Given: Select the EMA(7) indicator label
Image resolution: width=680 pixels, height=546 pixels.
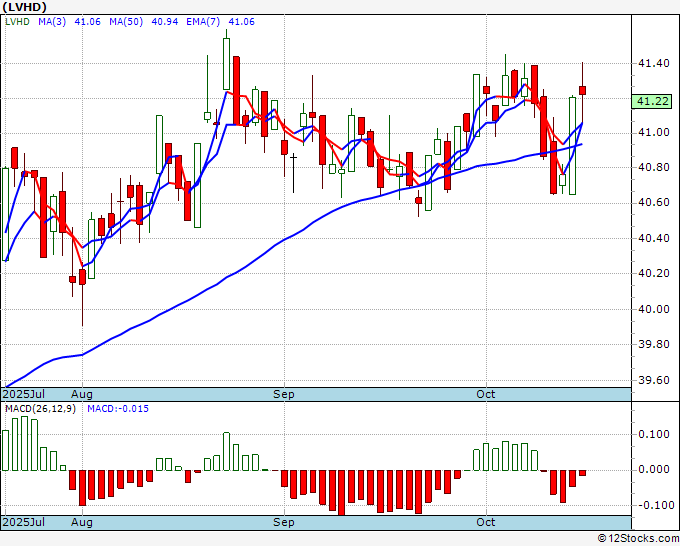Looking at the screenshot, I should 203,22.
